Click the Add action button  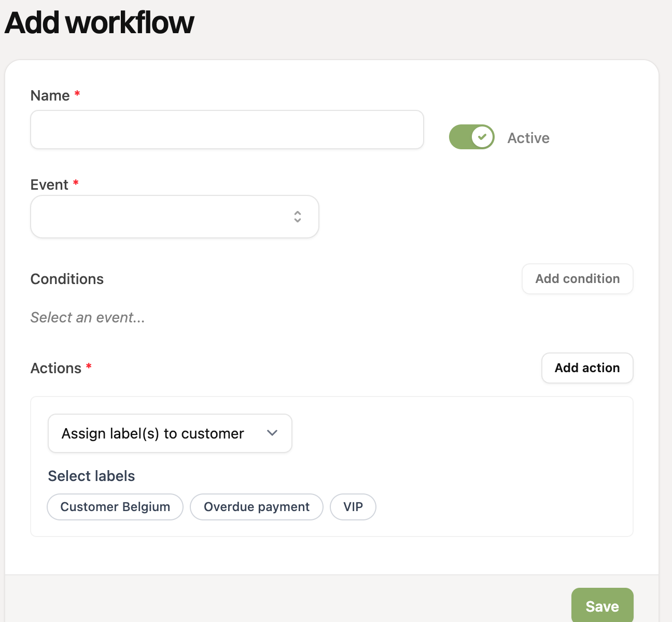(x=587, y=368)
